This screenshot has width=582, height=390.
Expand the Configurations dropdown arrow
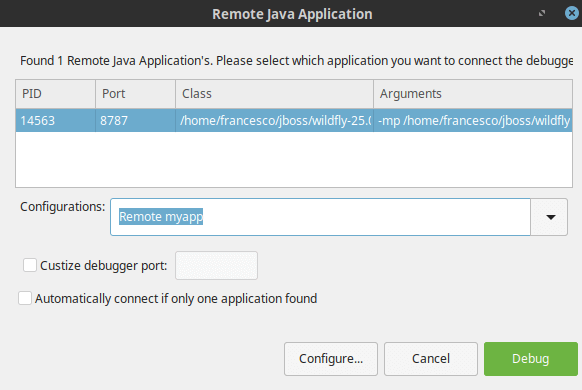click(549, 217)
